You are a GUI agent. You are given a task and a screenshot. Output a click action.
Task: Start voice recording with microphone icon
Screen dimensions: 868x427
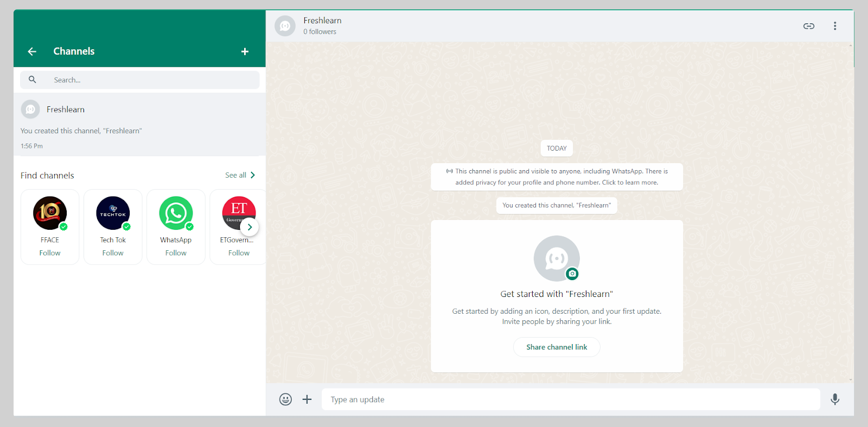[x=835, y=399]
